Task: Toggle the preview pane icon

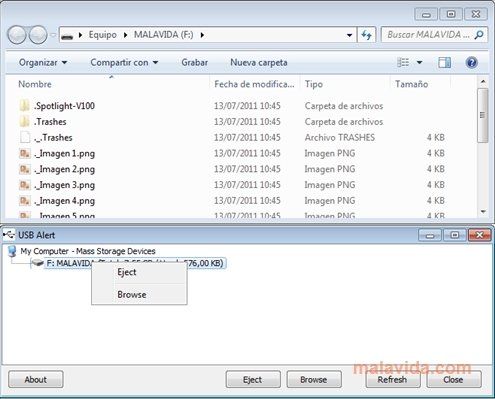Action: 445,62
